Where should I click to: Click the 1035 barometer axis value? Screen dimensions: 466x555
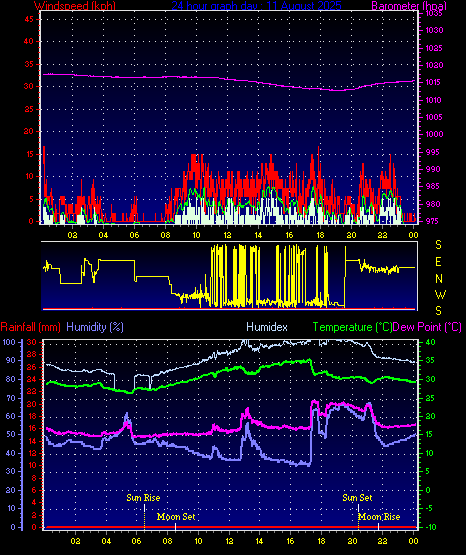tap(434, 13)
